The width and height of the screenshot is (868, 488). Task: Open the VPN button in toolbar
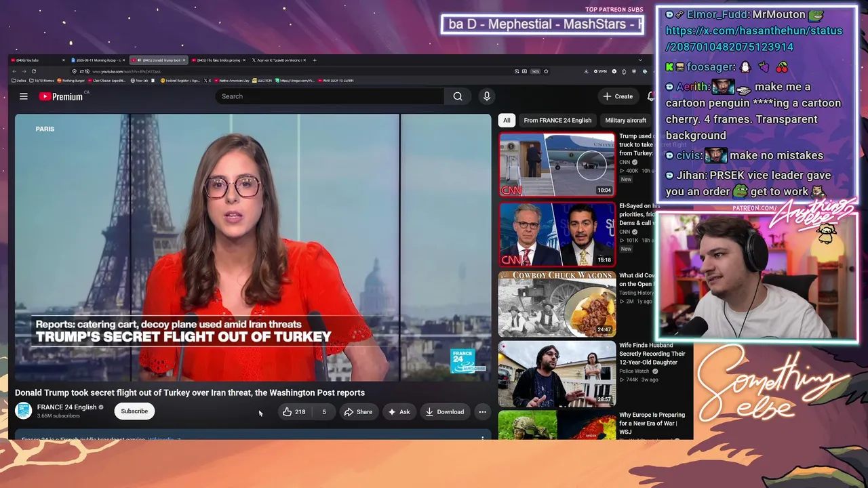[599, 71]
